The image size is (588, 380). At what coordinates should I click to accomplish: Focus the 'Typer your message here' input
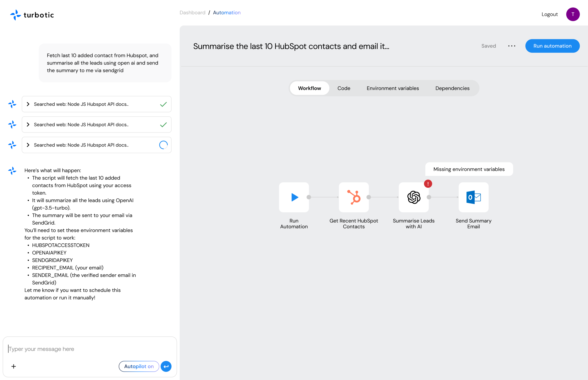pyautogui.click(x=90, y=349)
